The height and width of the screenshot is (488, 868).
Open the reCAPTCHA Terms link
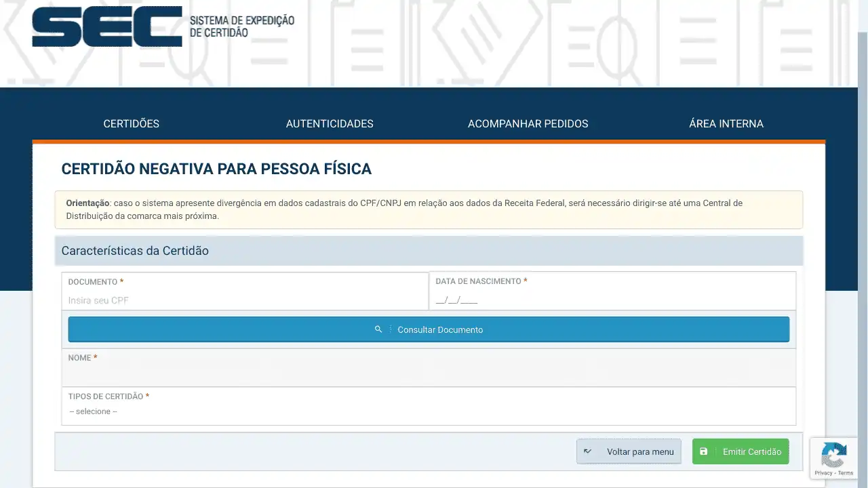[846, 473]
